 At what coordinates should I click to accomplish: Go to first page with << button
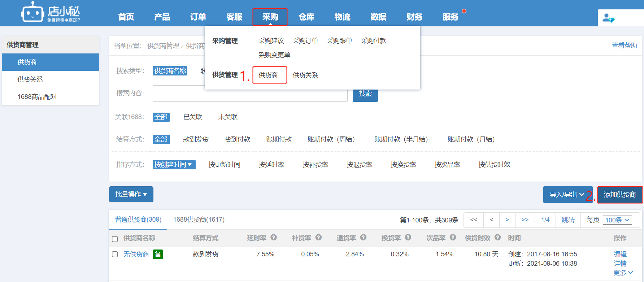(x=474, y=220)
